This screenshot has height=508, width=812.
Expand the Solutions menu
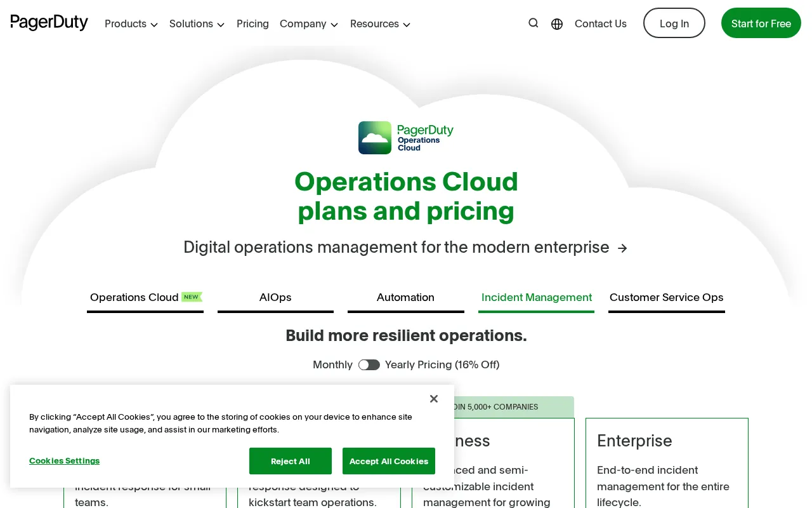(x=197, y=23)
